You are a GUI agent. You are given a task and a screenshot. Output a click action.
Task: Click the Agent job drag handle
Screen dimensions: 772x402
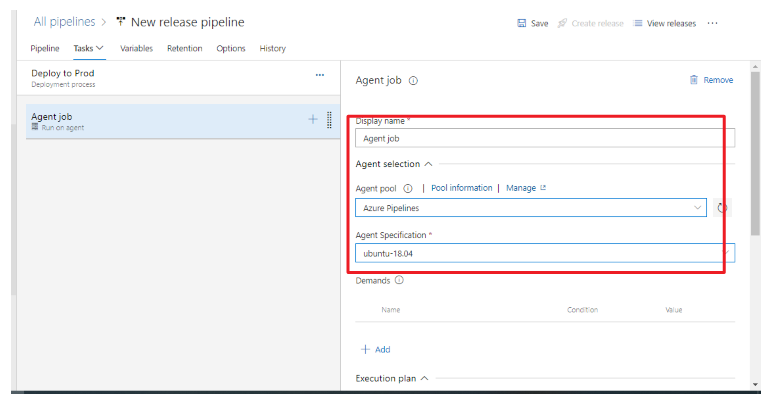click(x=329, y=120)
